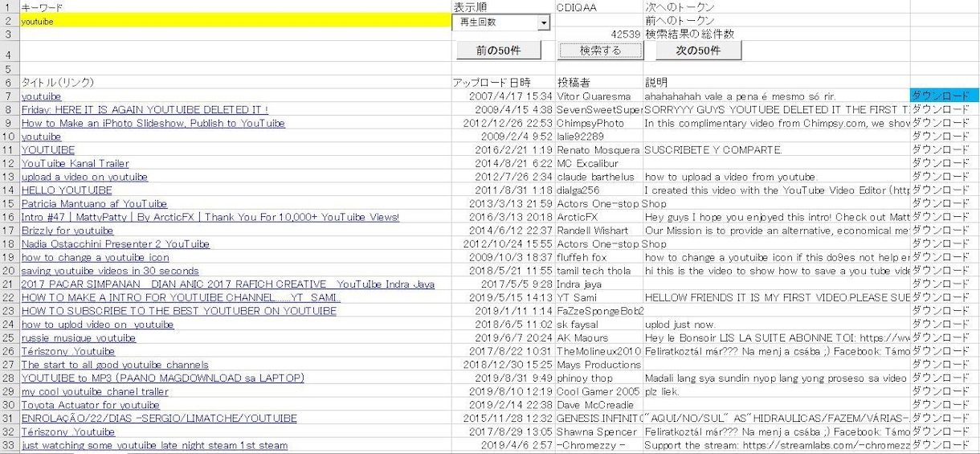Open the 'Friday: HERE IT IS AGAIN YOUTUIBE DELETED IT !' link

[145, 109]
